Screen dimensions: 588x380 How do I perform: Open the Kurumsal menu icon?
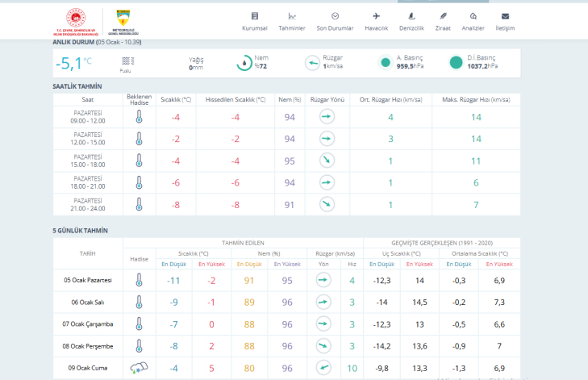coord(255,16)
